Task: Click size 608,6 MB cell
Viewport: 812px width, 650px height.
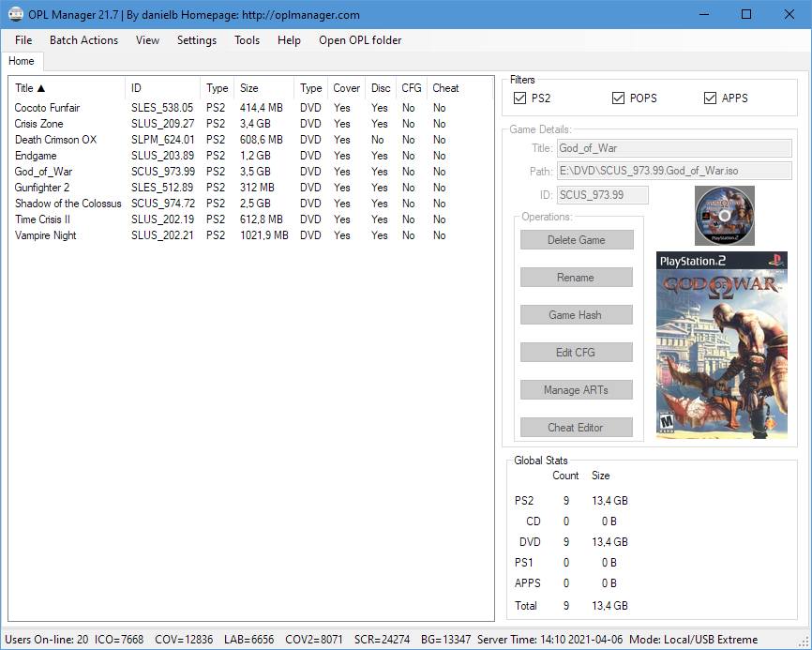Action: click(x=261, y=140)
